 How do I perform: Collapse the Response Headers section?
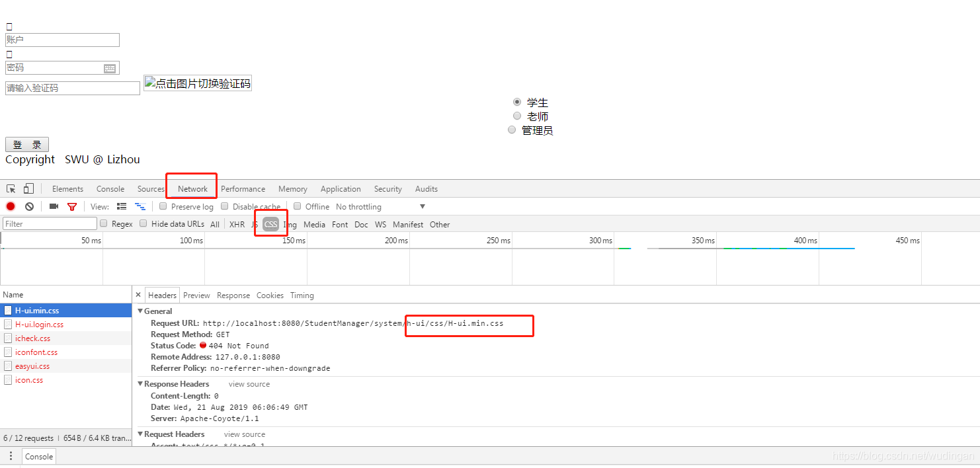click(140, 384)
